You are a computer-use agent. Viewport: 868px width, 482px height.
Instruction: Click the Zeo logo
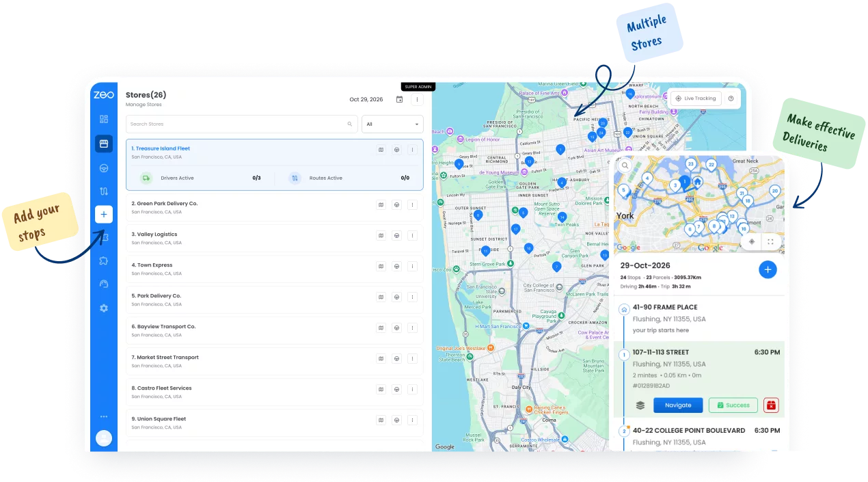point(104,95)
